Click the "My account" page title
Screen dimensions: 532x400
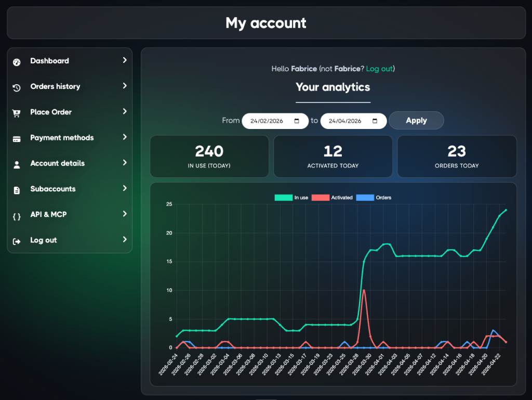pos(266,23)
